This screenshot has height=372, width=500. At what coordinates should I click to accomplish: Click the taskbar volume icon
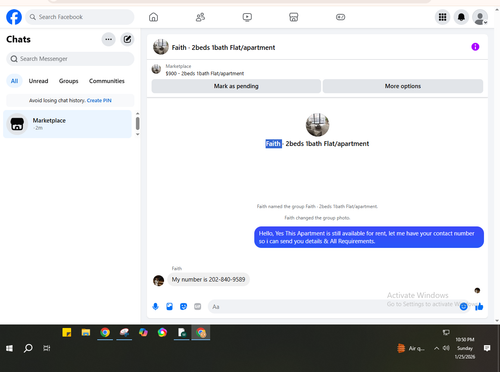[446, 348]
